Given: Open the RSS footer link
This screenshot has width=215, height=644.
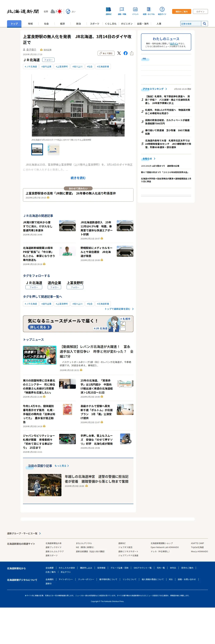Looking at the screenshot, I should coord(171,579).
